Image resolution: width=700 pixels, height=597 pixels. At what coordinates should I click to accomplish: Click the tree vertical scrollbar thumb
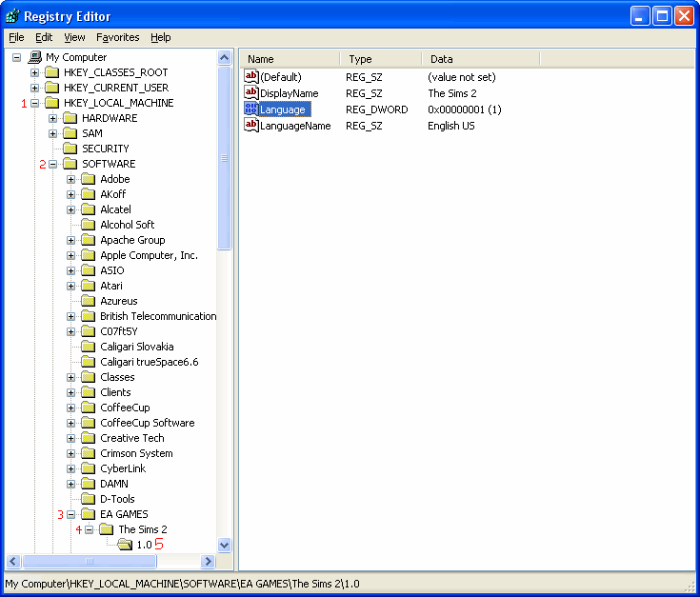[x=224, y=158]
